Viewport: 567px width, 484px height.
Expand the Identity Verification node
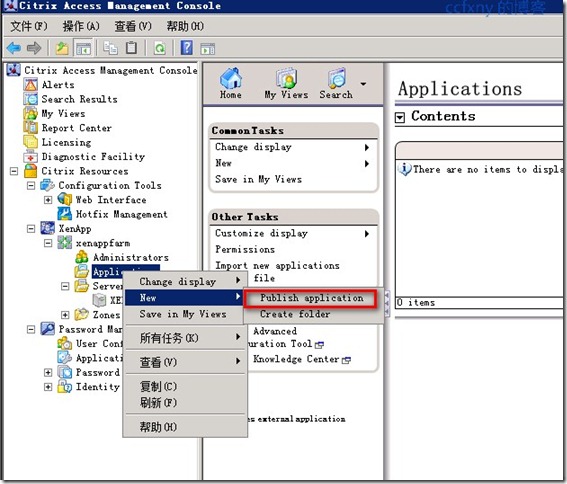[x=48, y=387]
